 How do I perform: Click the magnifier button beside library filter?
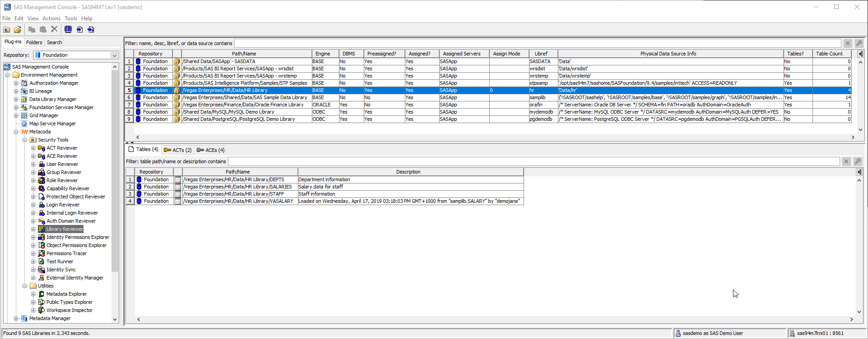(859, 43)
